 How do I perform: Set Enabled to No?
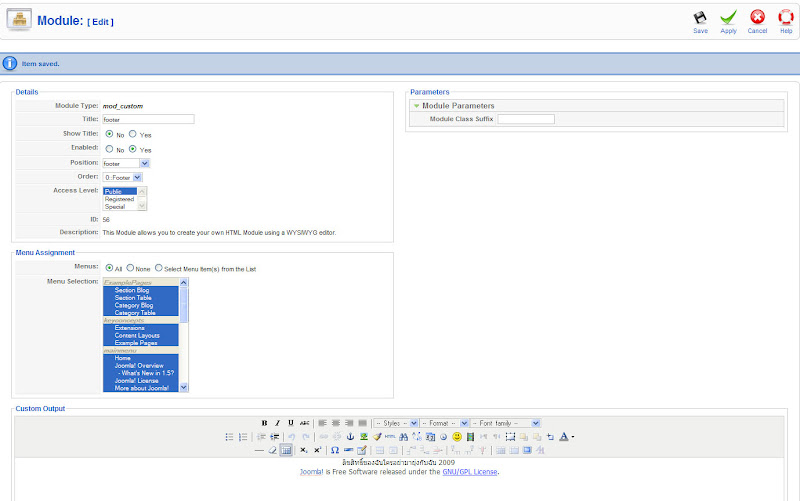click(109, 149)
